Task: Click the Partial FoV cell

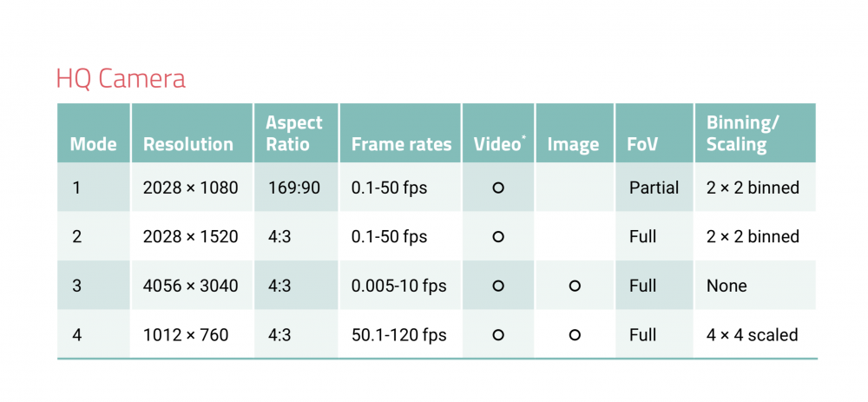Action: pyautogui.click(x=654, y=188)
